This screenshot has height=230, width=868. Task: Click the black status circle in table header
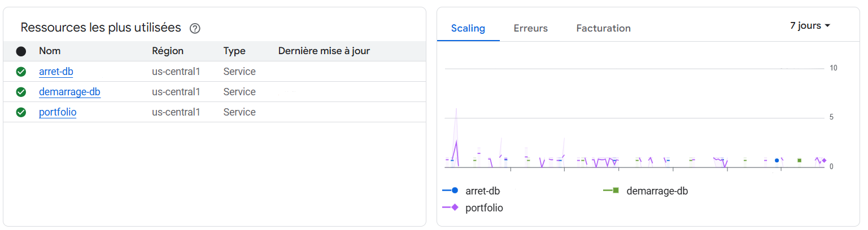[x=21, y=51]
